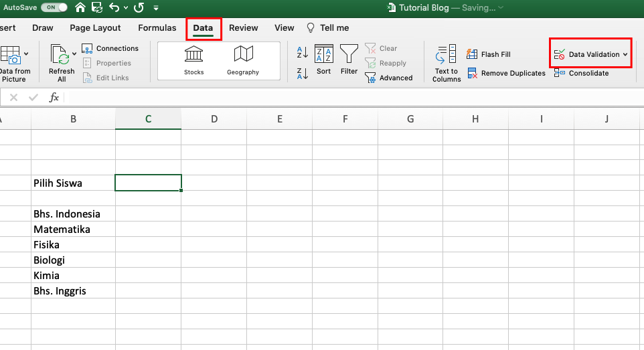The width and height of the screenshot is (644, 350).
Task: Open the Undo history dropdown arrow
Action: coord(126,8)
